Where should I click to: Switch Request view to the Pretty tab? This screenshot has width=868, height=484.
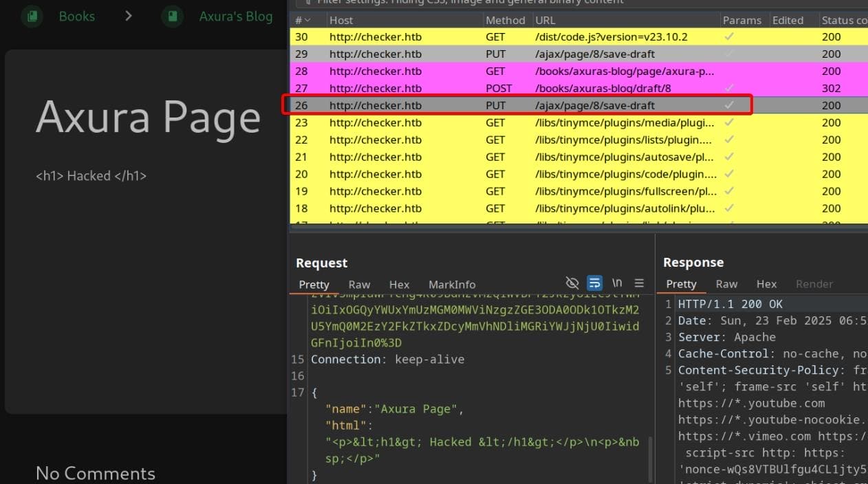point(314,285)
